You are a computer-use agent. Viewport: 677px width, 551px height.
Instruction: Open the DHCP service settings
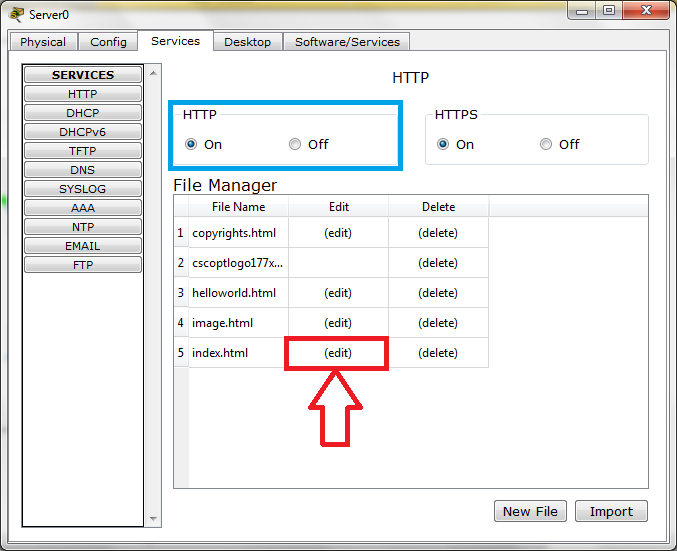[x=83, y=113]
